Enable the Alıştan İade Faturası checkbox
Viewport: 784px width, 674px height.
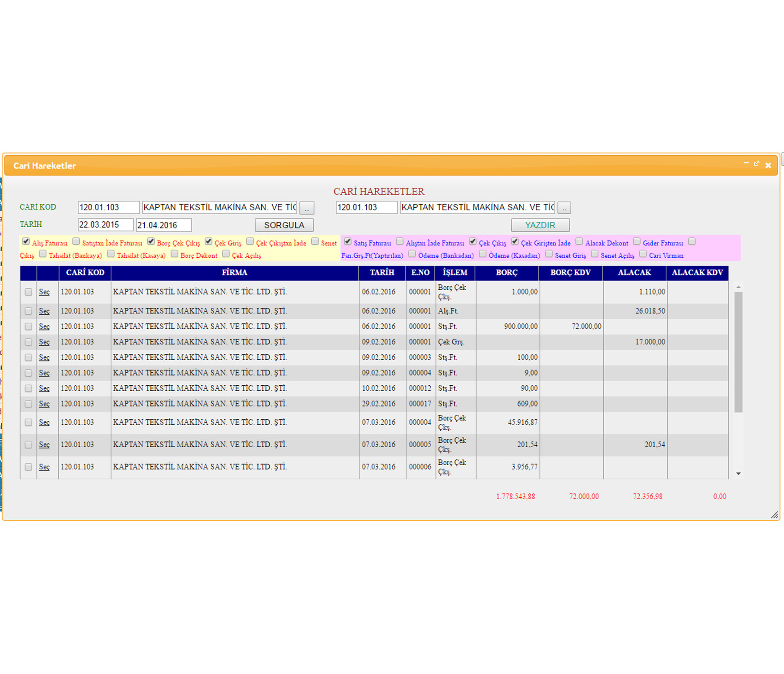pos(400,241)
